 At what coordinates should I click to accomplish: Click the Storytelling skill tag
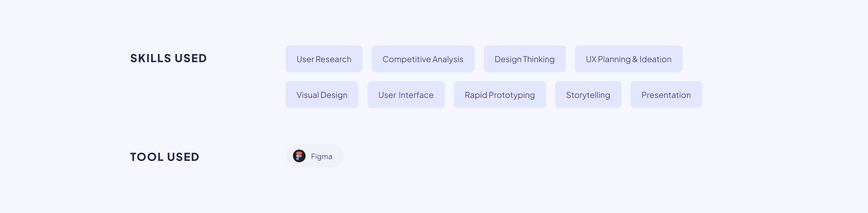588,94
